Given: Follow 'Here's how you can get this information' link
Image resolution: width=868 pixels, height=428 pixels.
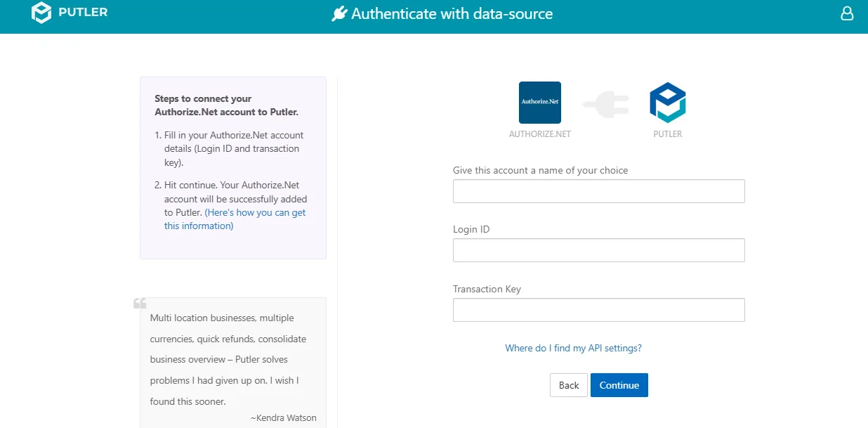Looking at the screenshot, I should pyautogui.click(x=235, y=219).
